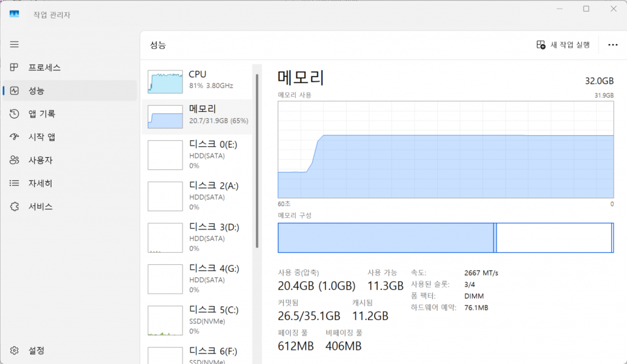Click the 32.0GB total memory text

pos(599,81)
